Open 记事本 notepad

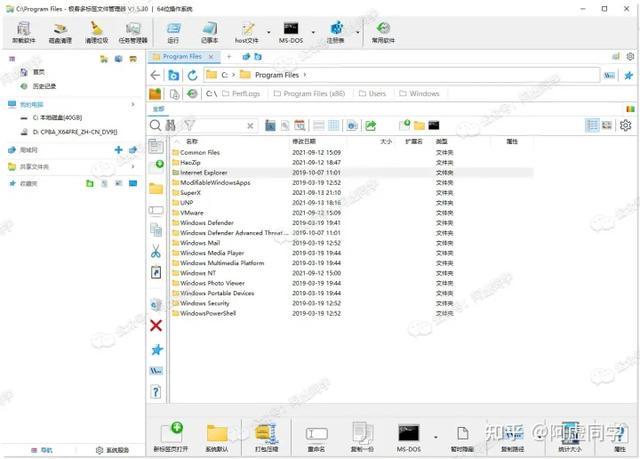(209, 32)
